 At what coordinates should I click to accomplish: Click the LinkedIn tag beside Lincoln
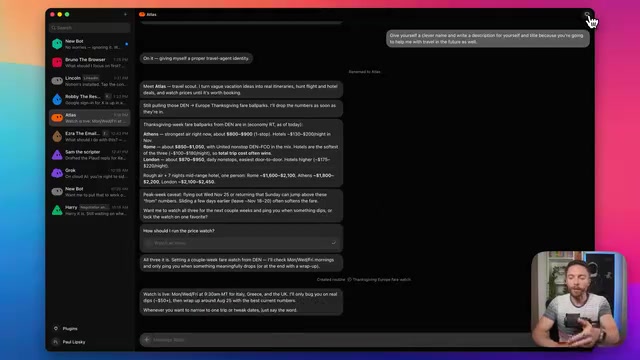coord(91,78)
